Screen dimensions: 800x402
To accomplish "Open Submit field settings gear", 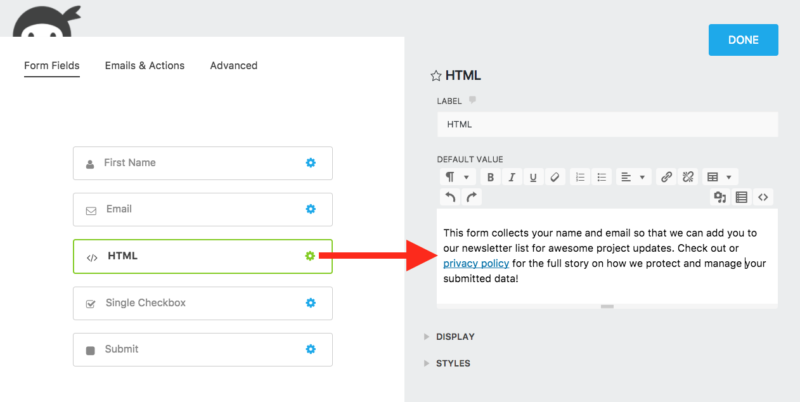I will coord(310,349).
